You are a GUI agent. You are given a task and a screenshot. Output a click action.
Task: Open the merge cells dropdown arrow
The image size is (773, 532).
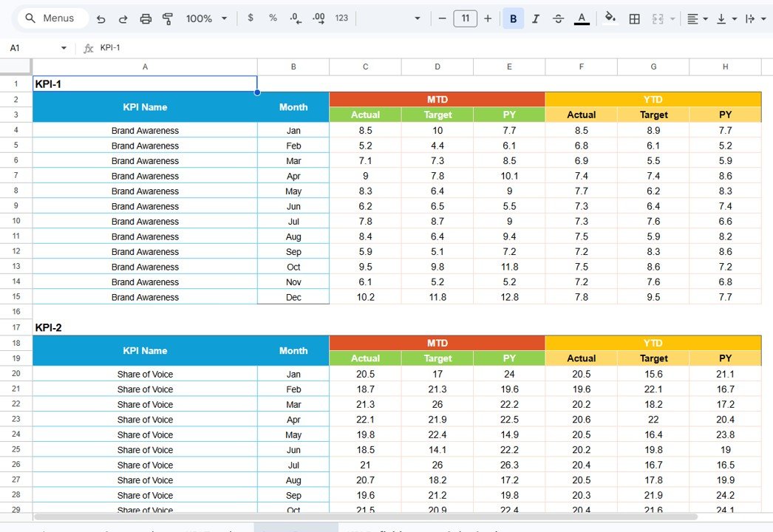pyautogui.click(x=672, y=18)
